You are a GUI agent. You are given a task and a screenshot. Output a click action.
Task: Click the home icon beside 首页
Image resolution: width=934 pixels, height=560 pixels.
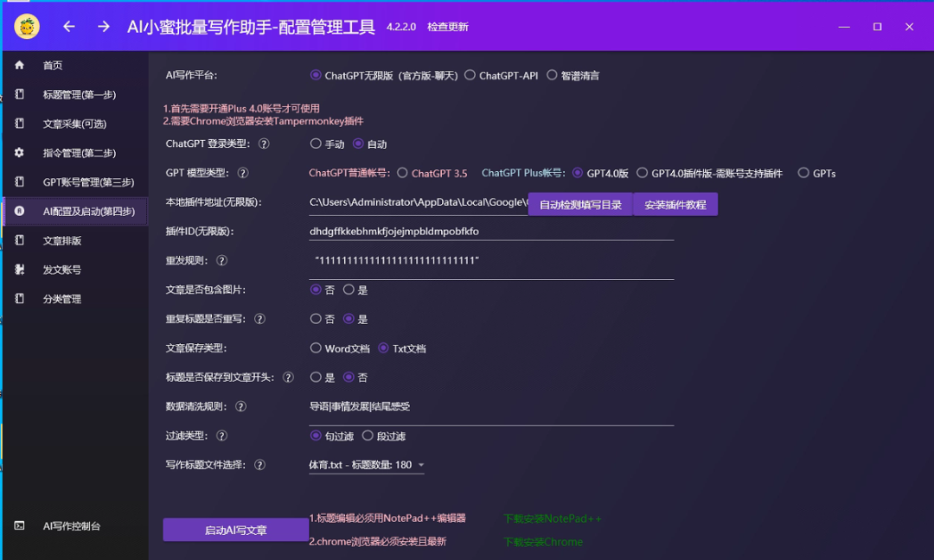[20, 65]
